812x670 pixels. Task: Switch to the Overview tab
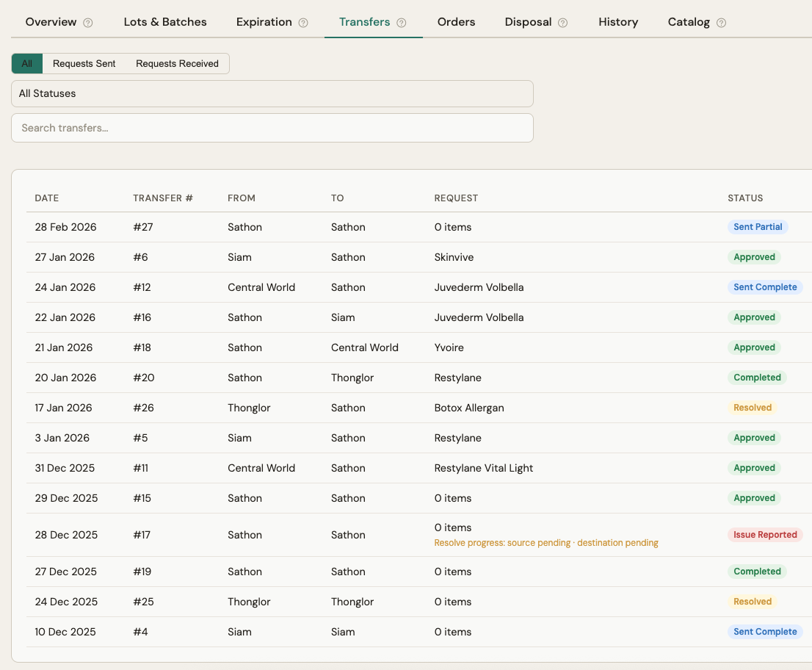click(x=51, y=22)
